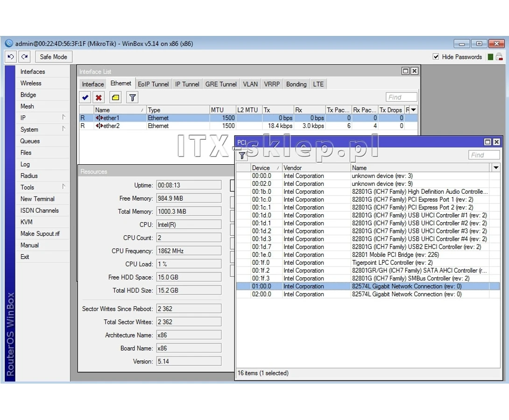Open ISDN Channels from the sidebar

(42, 210)
